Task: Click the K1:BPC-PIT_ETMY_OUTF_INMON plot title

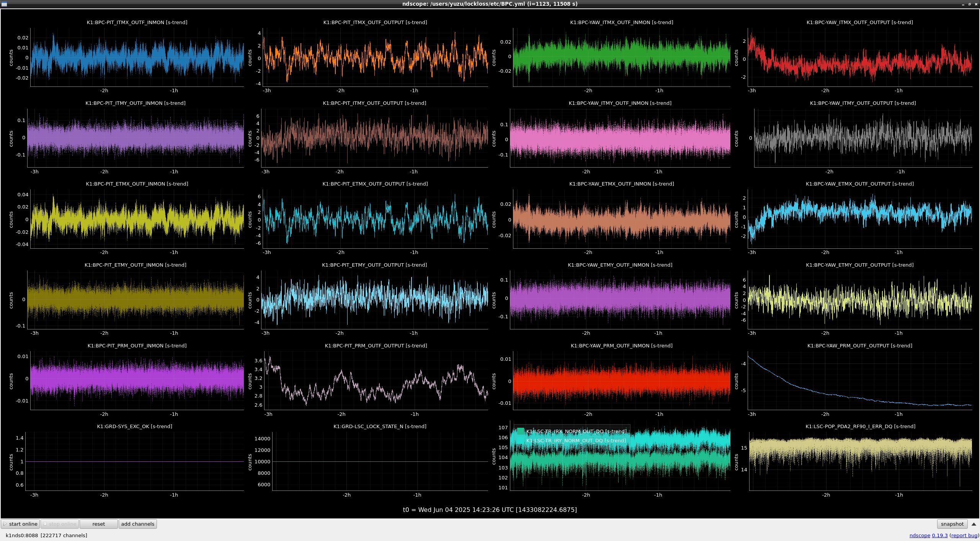Action: click(x=136, y=265)
